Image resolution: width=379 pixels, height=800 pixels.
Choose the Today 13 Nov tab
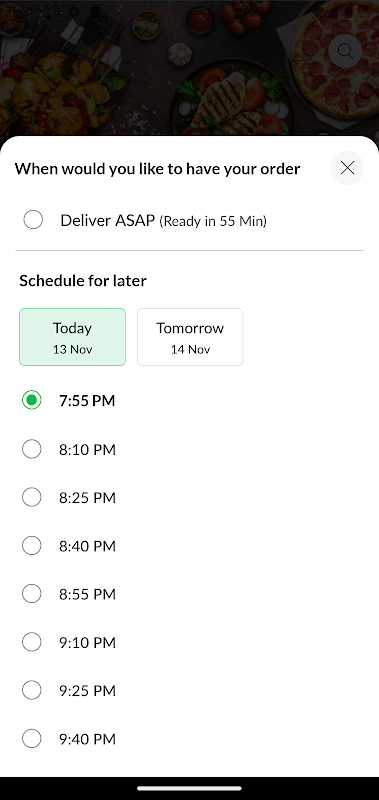72,337
